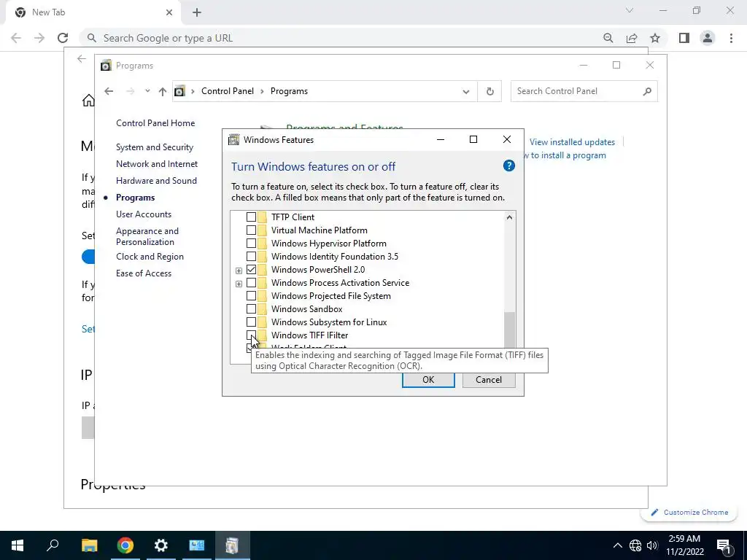
Task: Click the Windows Sandbox folder icon
Action: pyautogui.click(x=262, y=309)
